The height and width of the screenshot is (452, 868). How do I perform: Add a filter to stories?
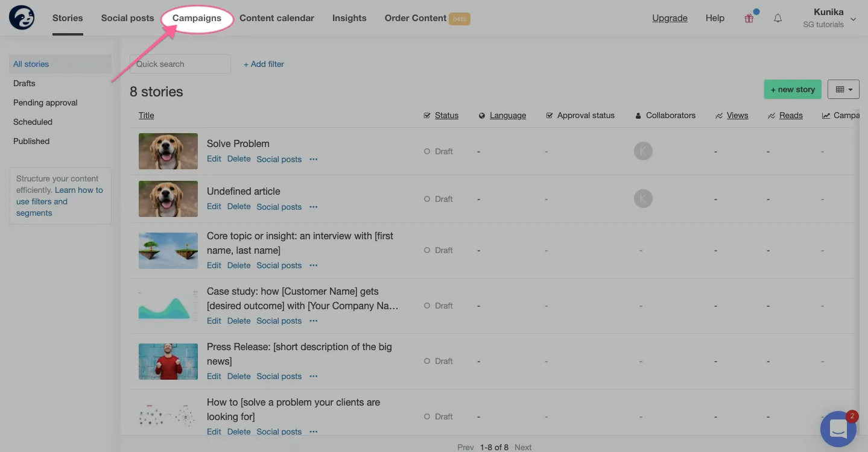pos(264,64)
